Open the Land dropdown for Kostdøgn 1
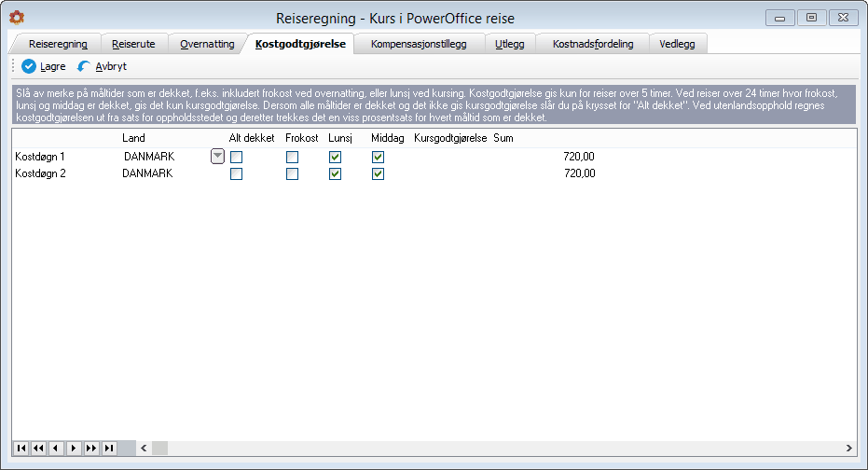This screenshot has width=868, height=470. [217, 157]
